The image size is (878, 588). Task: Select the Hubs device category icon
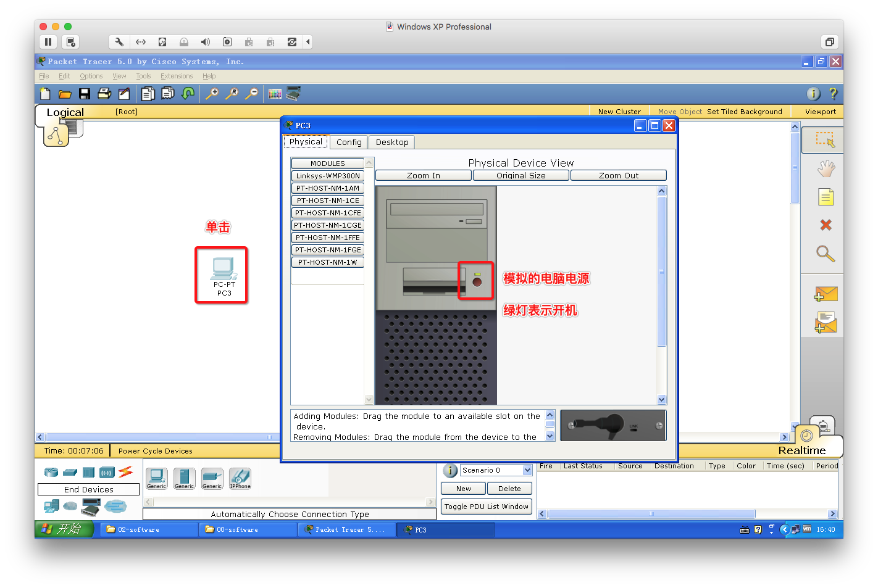89,473
